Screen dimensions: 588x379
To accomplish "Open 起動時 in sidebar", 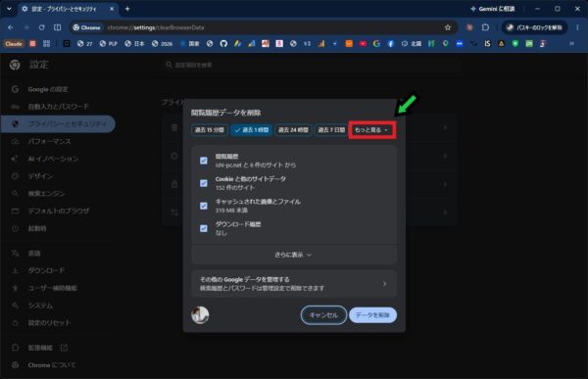I will pyautogui.click(x=58, y=228).
